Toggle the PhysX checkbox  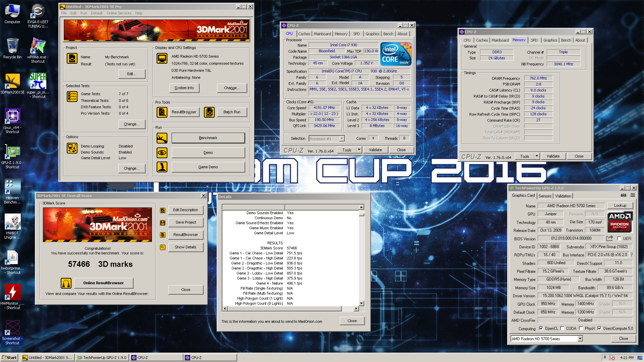click(x=581, y=328)
